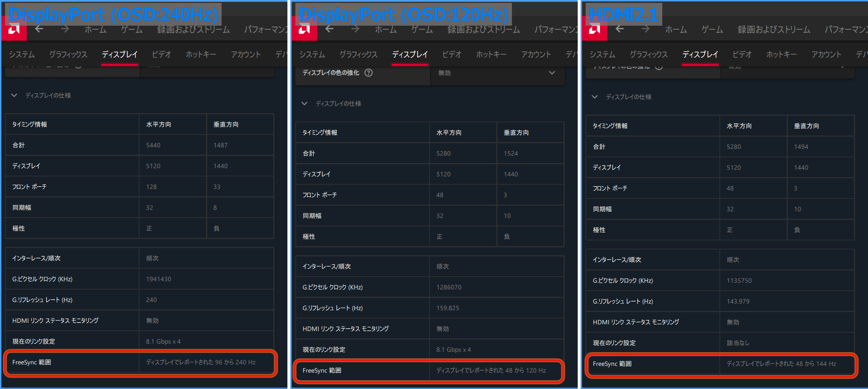
Task: Click the back arrow in the DisplayPort 240Hz window
Action: (39, 29)
